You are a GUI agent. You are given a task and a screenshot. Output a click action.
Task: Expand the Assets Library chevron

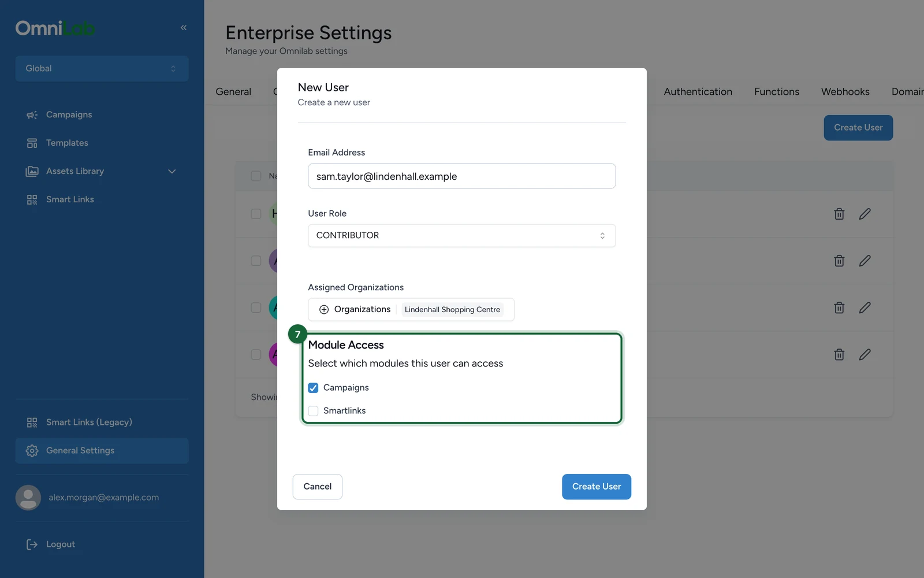172,172
